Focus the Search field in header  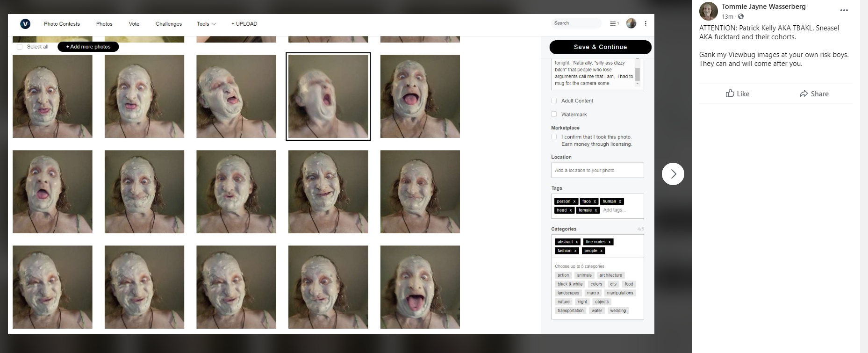pos(576,23)
